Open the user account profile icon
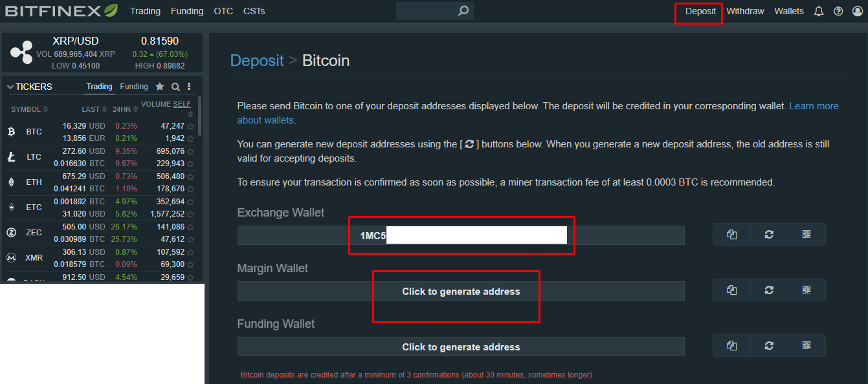This screenshot has width=868, height=384. pos(858,12)
